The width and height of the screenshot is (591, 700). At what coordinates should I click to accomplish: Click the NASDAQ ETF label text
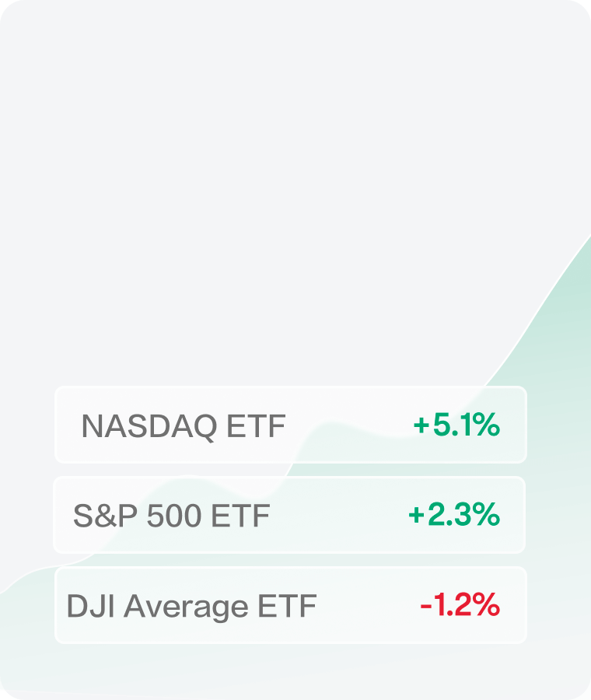[x=184, y=426]
